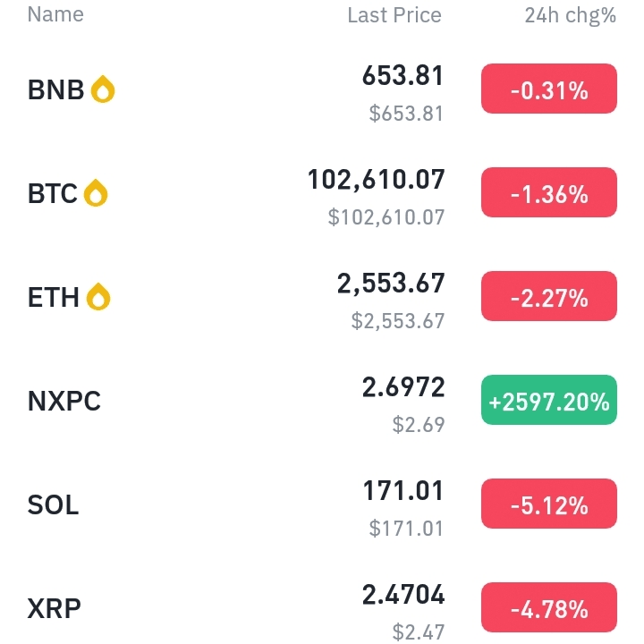Sort list by Name column header
Viewport: 644px width, 644px height.
click(55, 14)
